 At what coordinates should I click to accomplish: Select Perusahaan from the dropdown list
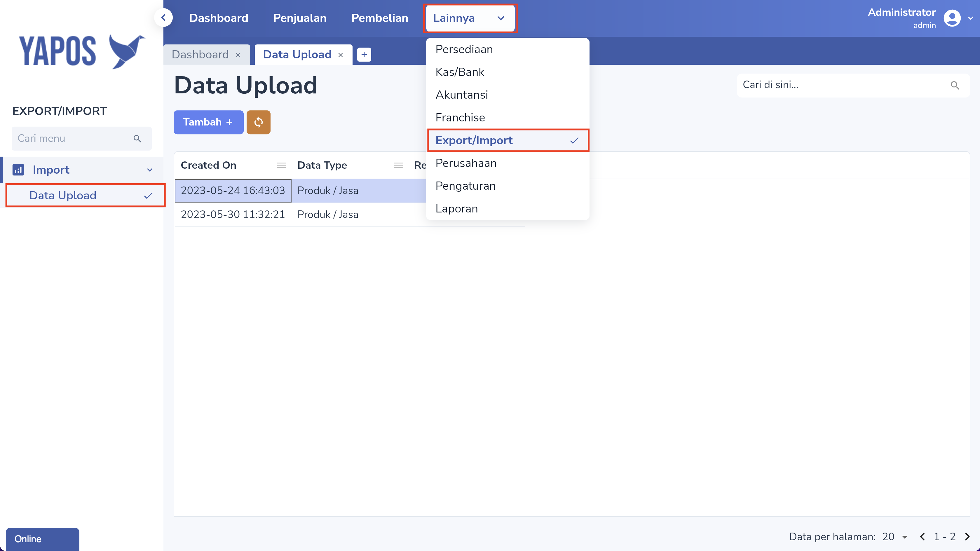pos(508,163)
